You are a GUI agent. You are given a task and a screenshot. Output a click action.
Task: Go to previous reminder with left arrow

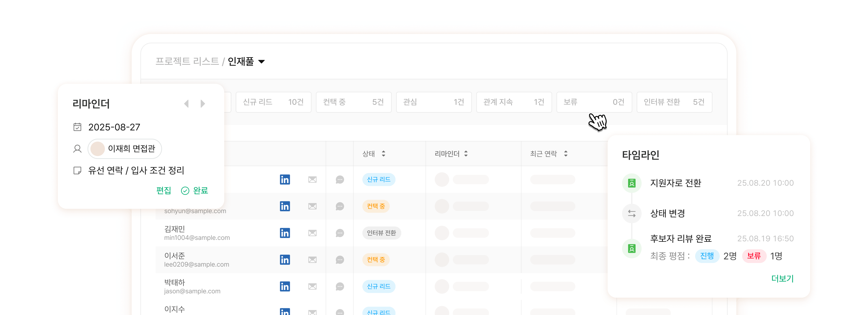pyautogui.click(x=186, y=104)
